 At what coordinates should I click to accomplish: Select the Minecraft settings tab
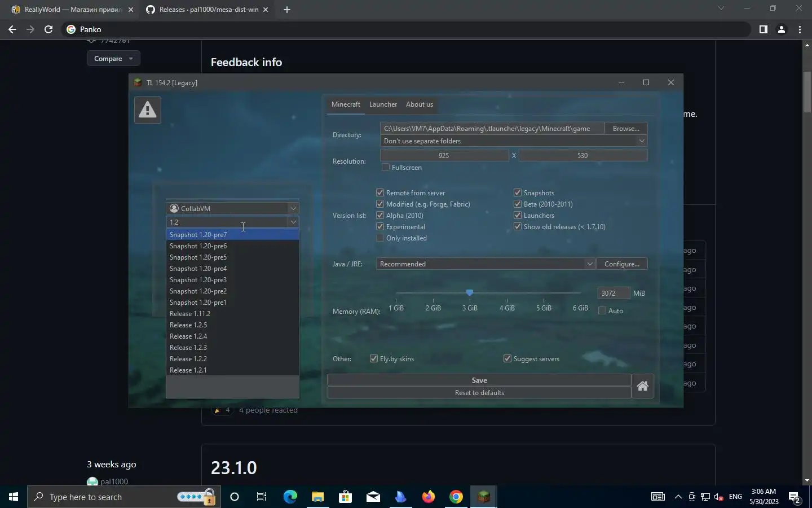point(346,104)
